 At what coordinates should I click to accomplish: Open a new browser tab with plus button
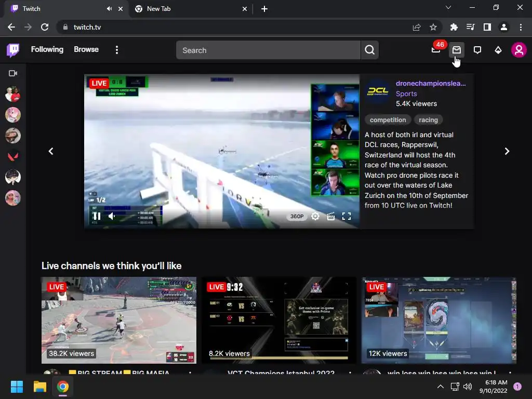pyautogui.click(x=264, y=9)
